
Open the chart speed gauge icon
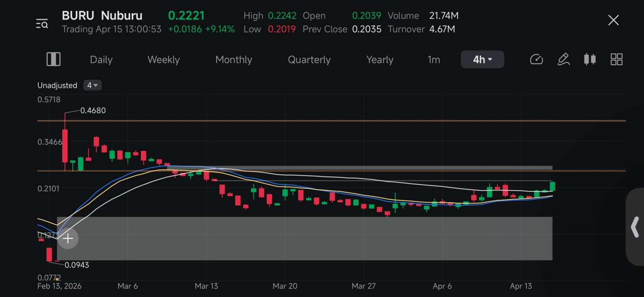[x=537, y=59]
